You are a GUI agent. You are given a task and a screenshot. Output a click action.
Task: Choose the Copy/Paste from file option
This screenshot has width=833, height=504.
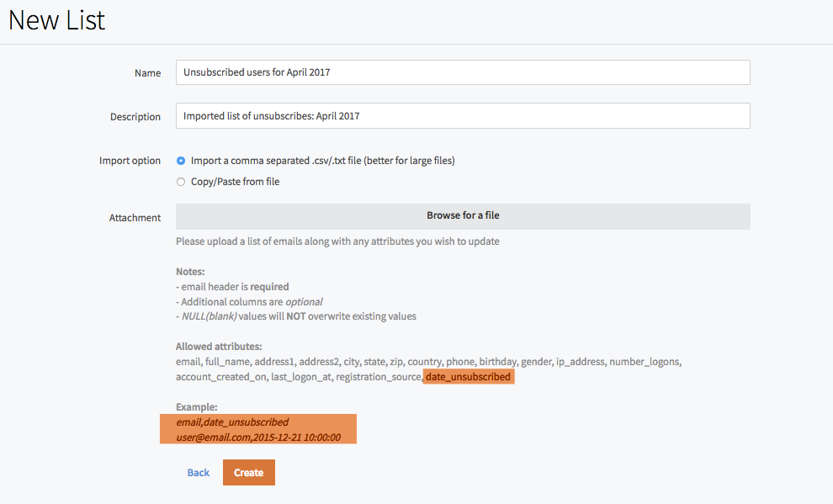(181, 182)
